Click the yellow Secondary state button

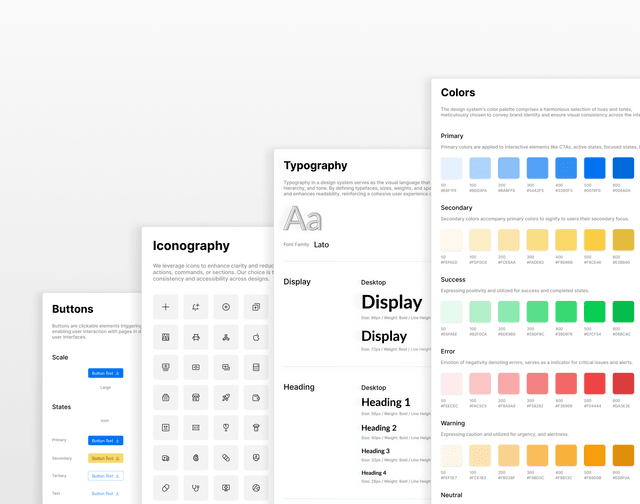point(105,458)
